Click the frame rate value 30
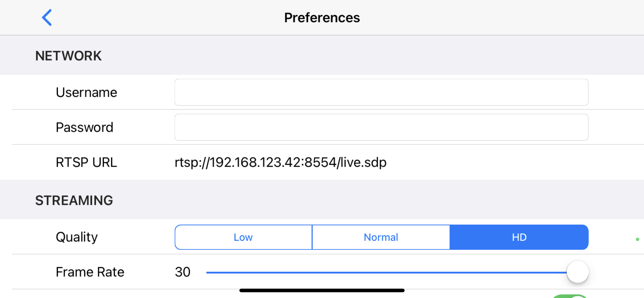Viewport: 644px width, 298px height. click(x=183, y=272)
